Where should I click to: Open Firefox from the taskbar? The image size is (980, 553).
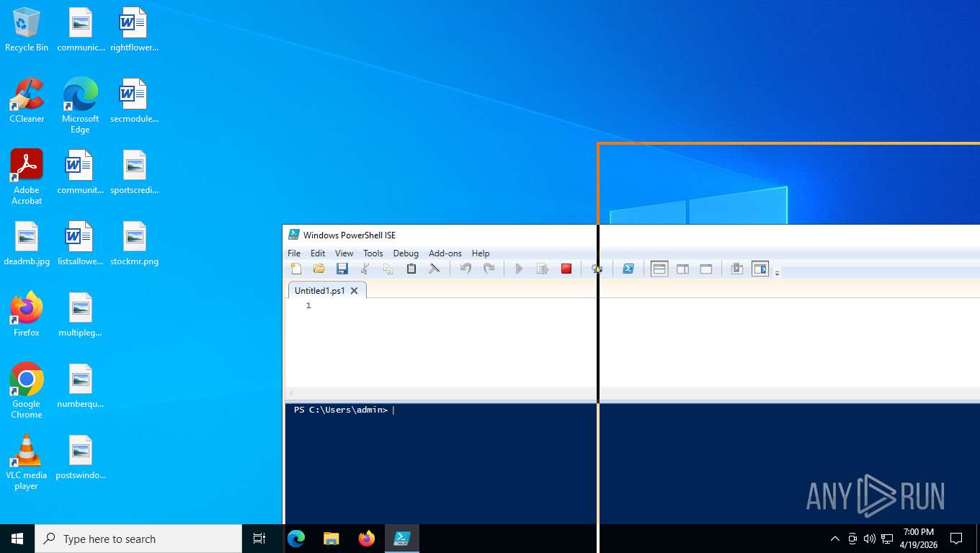tap(366, 539)
